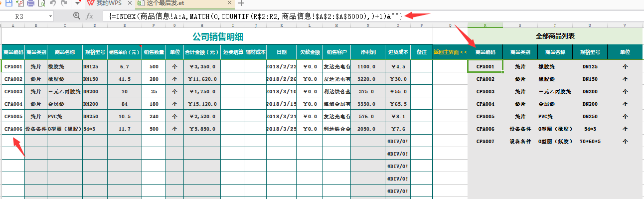Click the Redo arrow icon
The height and width of the screenshot is (199, 644).
[63, 3]
